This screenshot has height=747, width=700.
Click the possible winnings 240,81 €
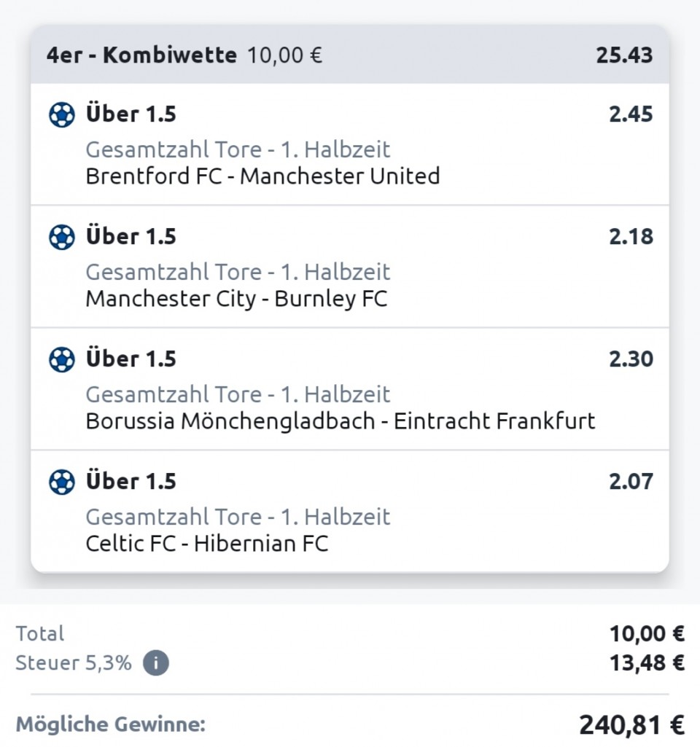point(631,725)
